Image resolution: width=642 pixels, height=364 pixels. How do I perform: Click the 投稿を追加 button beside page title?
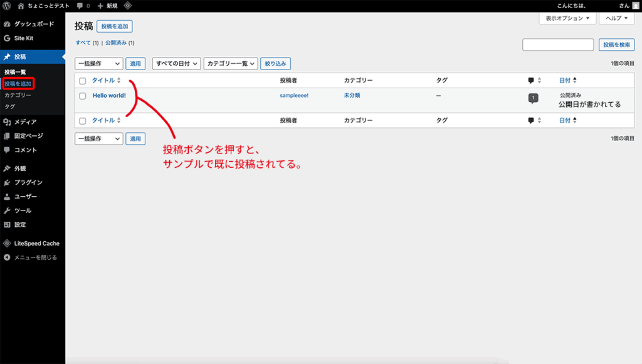coord(114,26)
